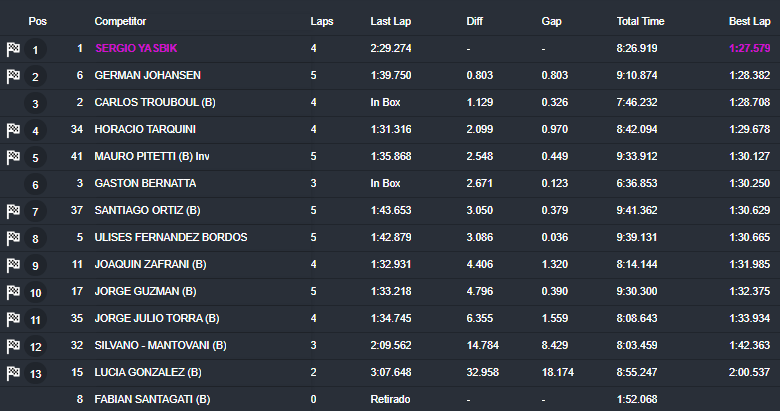Click the Best Lap column header
Screen dimensions: 780x411
[x=749, y=21]
